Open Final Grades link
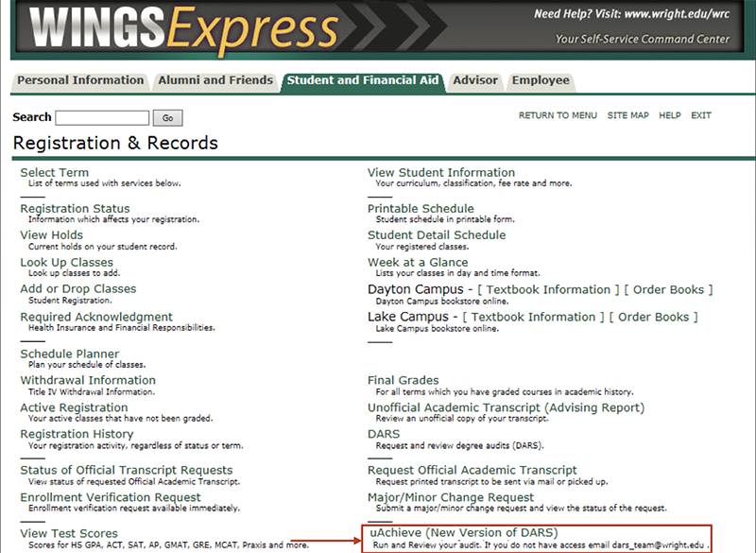756x553 pixels. tap(404, 381)
